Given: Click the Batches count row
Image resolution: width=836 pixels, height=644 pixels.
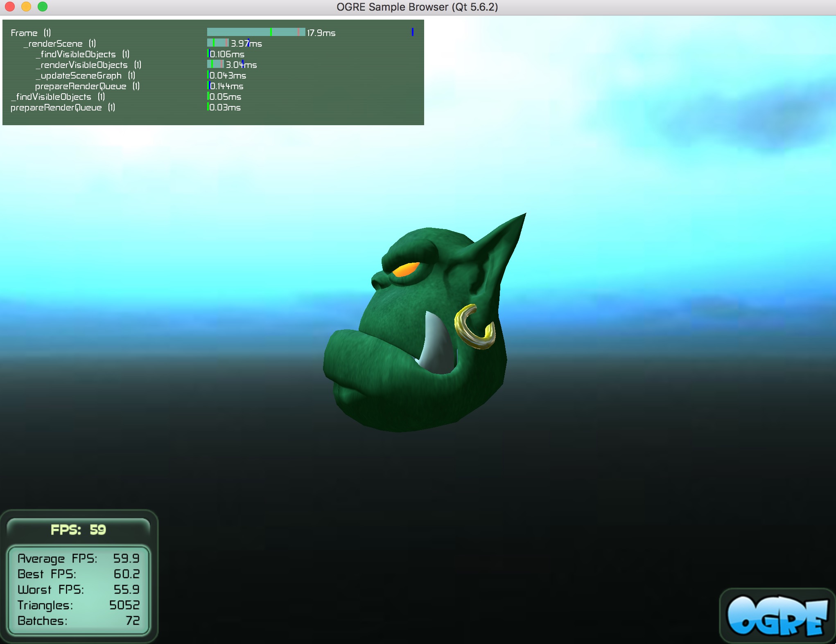Looking at the screenshot, I should (78, 621).
